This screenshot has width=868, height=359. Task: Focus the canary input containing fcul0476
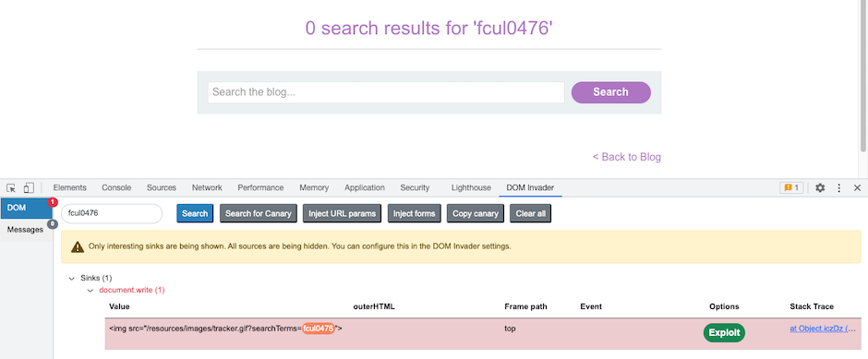(x=111, y=213)
